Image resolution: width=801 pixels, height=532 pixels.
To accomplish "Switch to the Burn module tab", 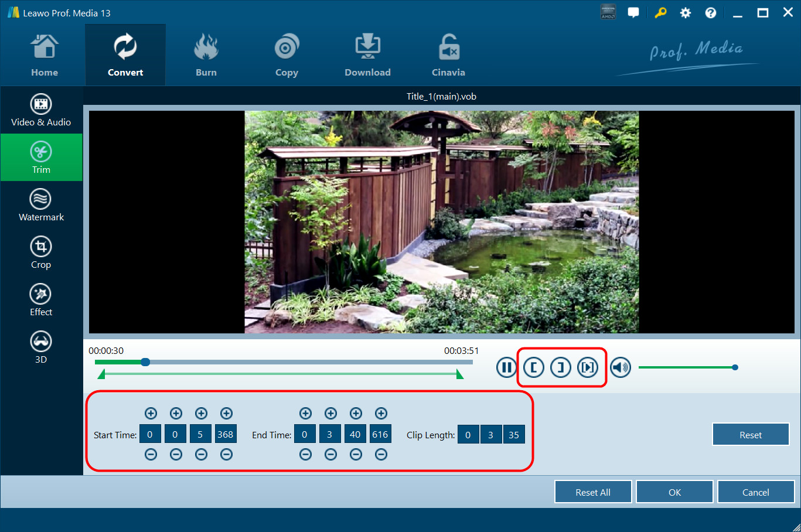I will (206, 56).
